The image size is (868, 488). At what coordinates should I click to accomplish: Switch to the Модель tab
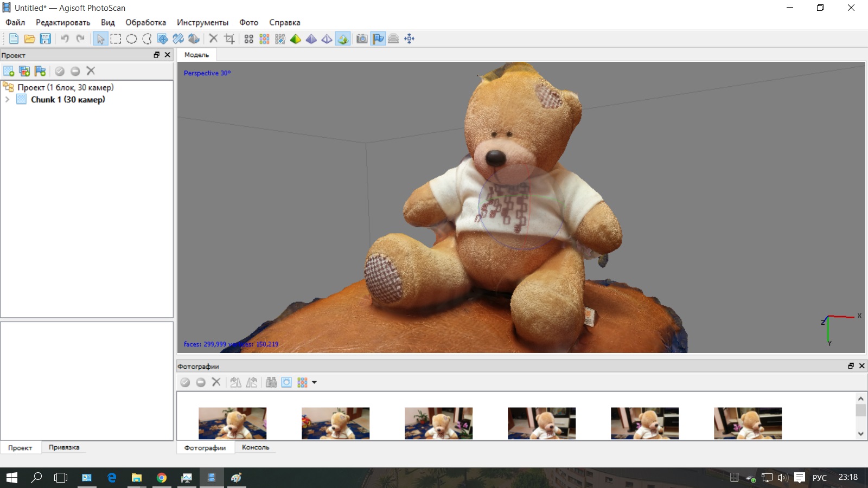coord(196,55)
